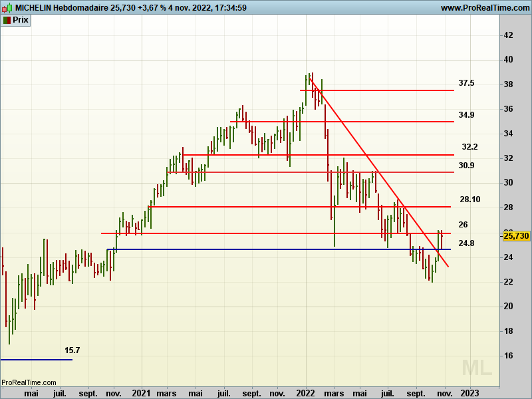
Task: Select the 24.8 support level label
Action: coord(466,243)
